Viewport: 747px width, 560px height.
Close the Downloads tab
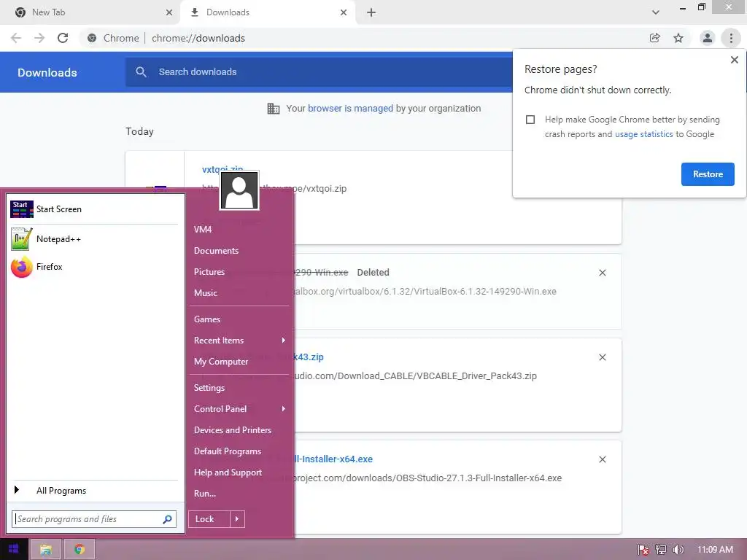(344, 12)
